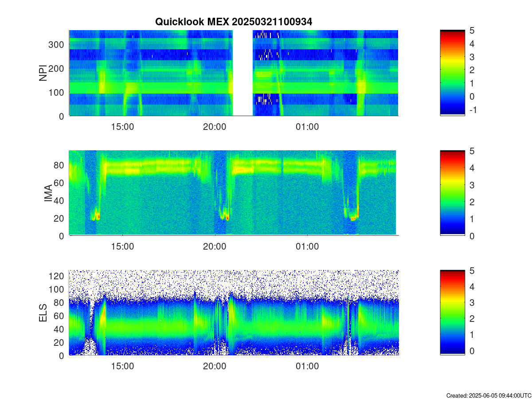The image size is (532, 399).
Task: Click the "1" label on the IMA colorbar
Action: pos(471,219)
